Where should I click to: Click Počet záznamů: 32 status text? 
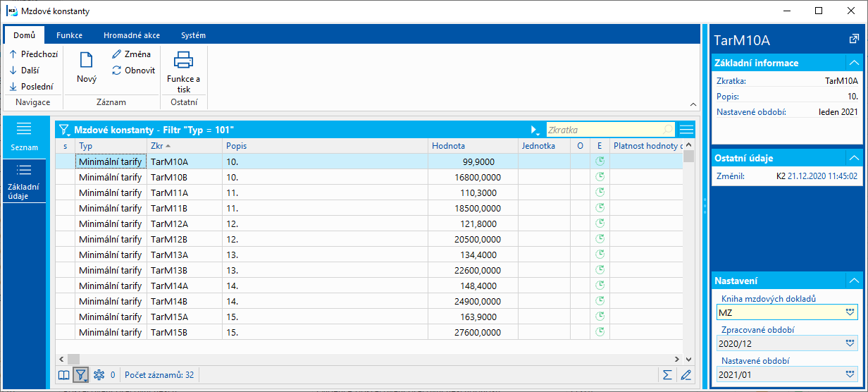point(159,374)
